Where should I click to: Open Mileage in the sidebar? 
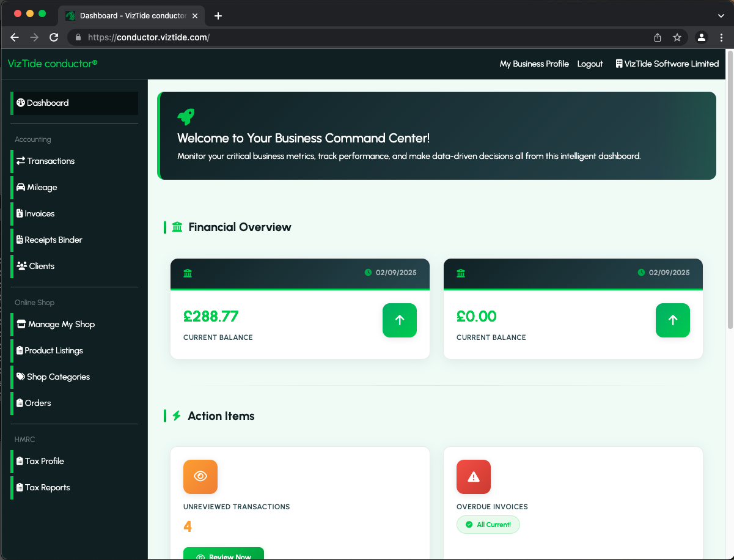[x=75, y=187]
